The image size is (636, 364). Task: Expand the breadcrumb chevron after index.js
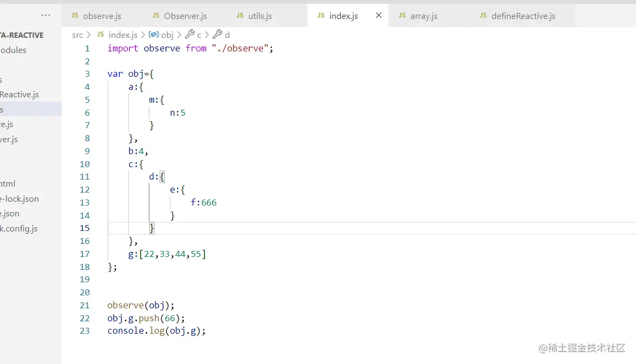click(143, 35)
